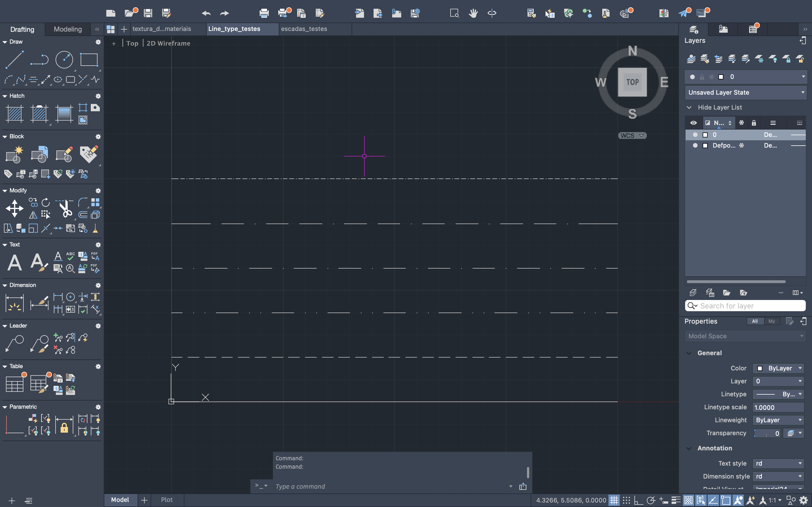Image resolution: width=812 pixels, height=507 pixels.
Task: Toggle visibility of Defpoints layer
Action: tap(695, 146)
